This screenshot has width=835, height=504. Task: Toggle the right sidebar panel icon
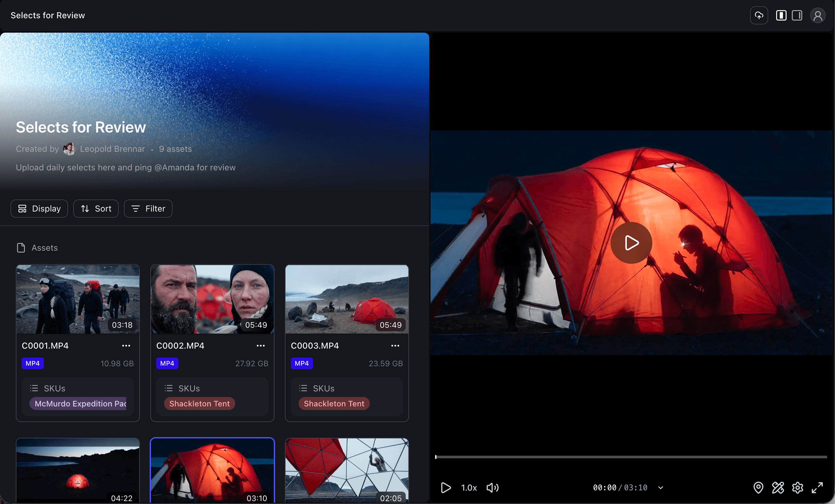point(797,16)
